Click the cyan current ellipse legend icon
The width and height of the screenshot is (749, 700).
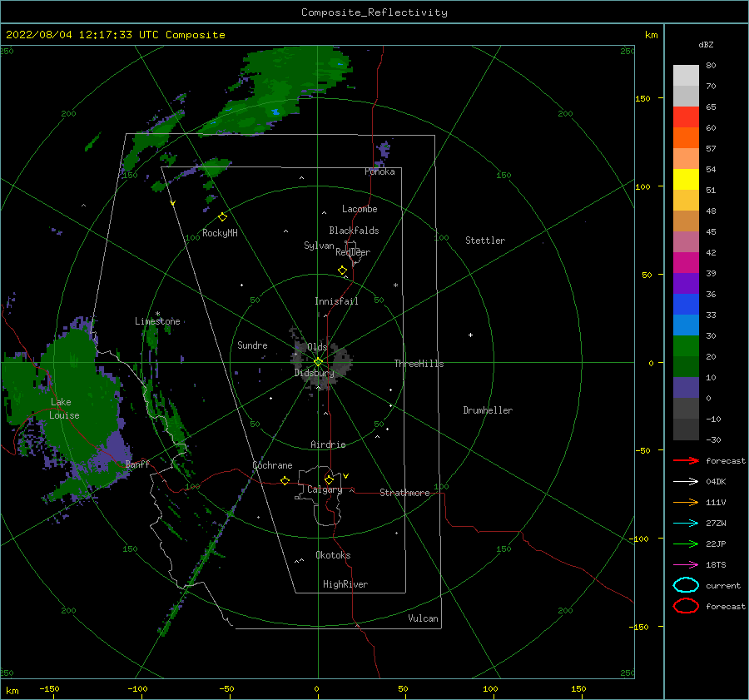pyautogui.click(x=686, y=585)
